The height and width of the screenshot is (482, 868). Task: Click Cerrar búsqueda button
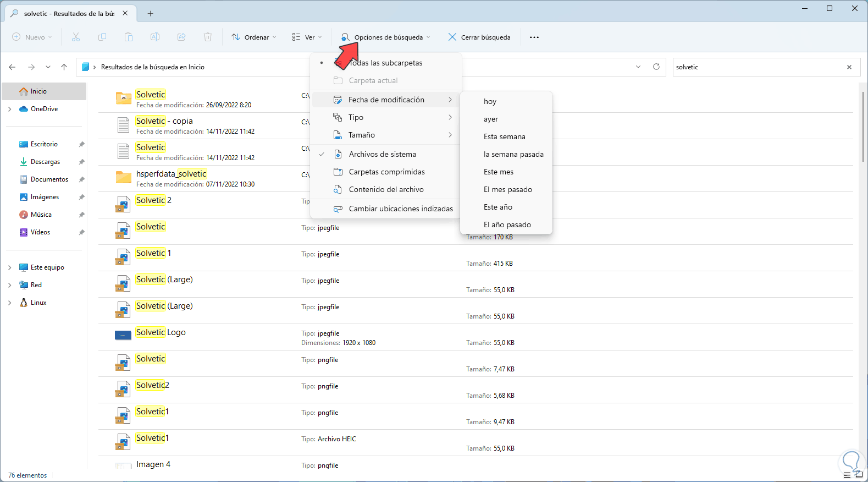pos(479,37)
